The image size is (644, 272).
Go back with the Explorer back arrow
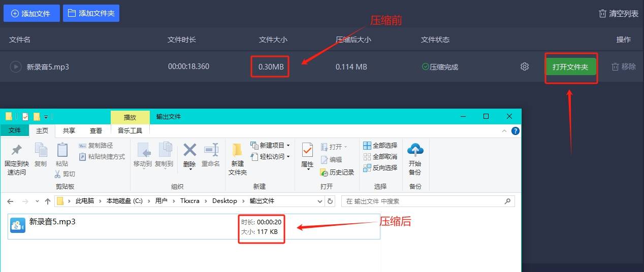click(10, 201)
